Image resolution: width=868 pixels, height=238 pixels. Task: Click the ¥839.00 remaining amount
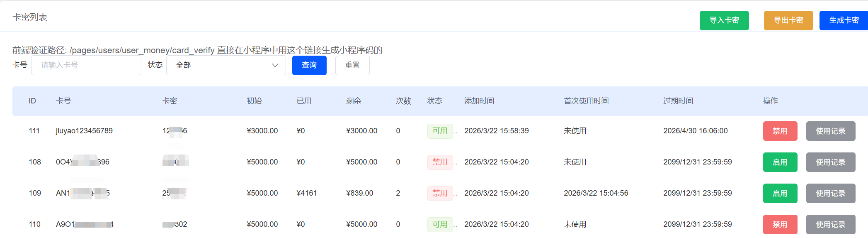(x=360, y=193)
